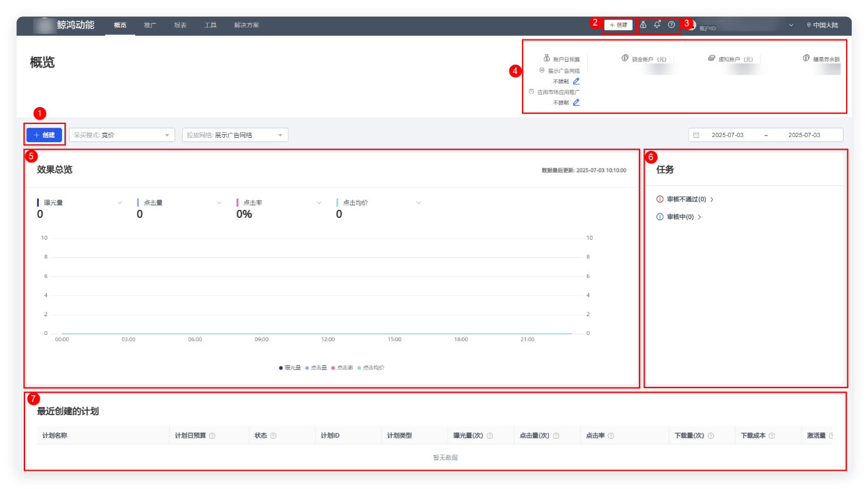868x489 pixels.
Task: Open the 报表 tab
Action: point(180,25)
